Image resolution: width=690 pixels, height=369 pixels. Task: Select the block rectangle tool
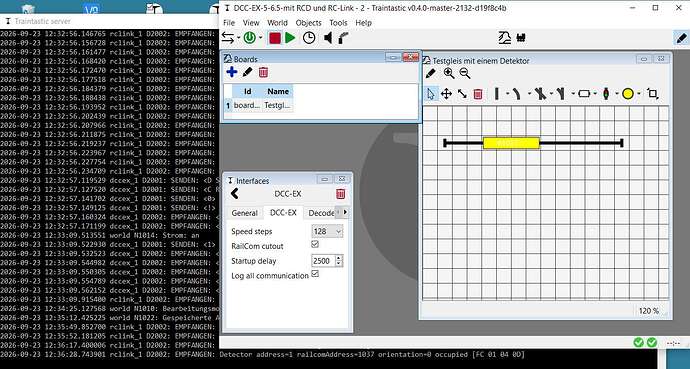tap(584, 94)
